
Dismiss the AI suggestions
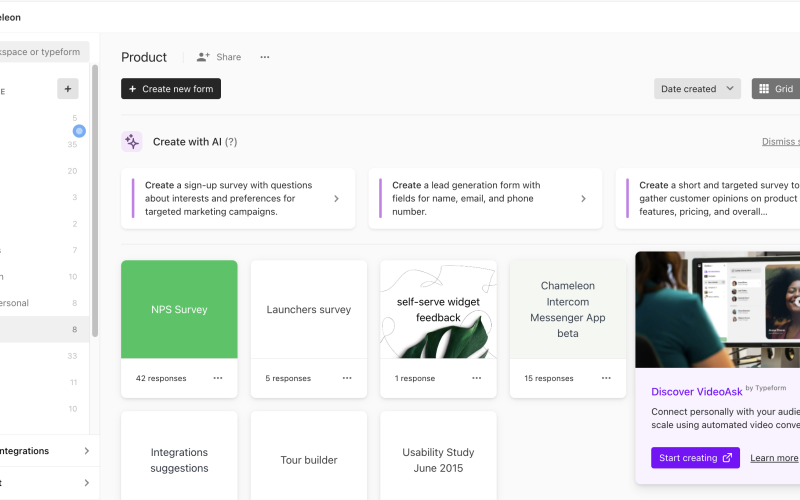(x=780, y=142)
